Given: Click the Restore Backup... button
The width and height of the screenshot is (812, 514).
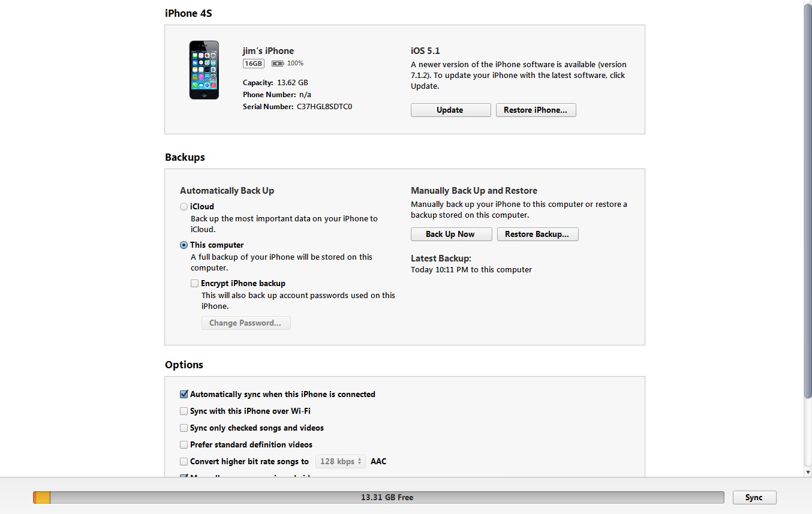Looking at the screenshot, I should pyautogui.click(x=537, y=235).
